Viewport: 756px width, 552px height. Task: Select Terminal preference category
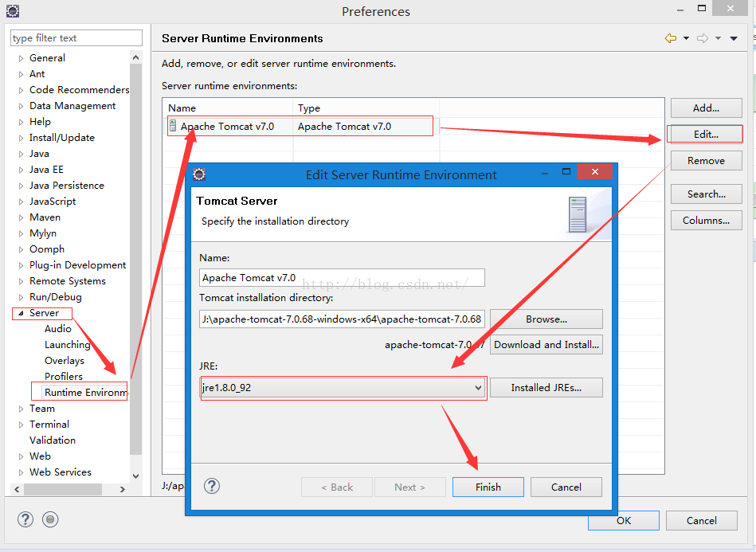[49, 424]
